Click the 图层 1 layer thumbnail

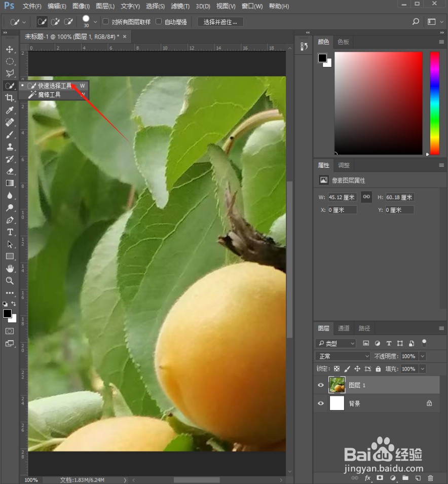tap(336, 385)
